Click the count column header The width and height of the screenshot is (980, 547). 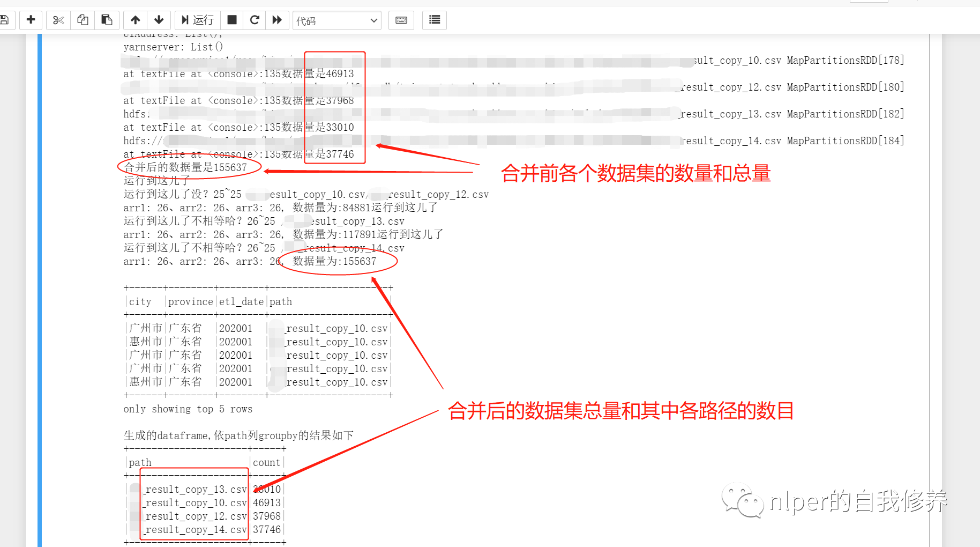pos(266,462)
